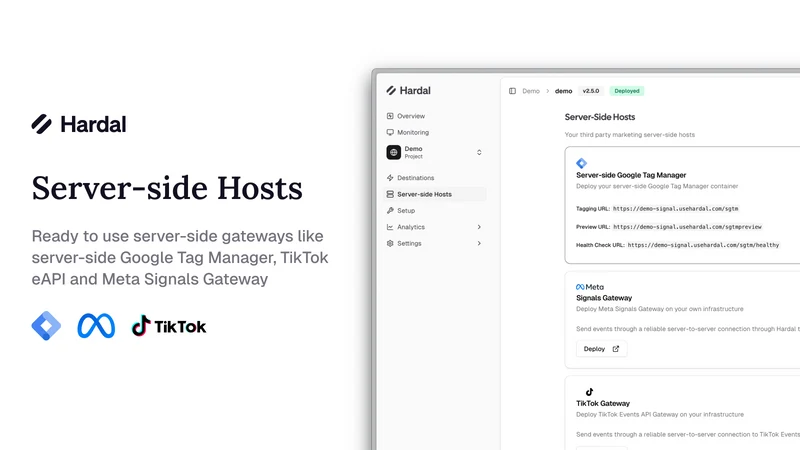The height and width of the screenshot is (450, 800).
Task: Click the Deployed status badge
Action: tap(627, 91)
